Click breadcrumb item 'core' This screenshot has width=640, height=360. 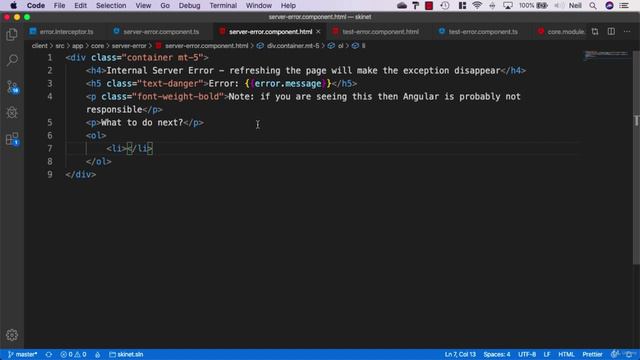tap(97, 46)
